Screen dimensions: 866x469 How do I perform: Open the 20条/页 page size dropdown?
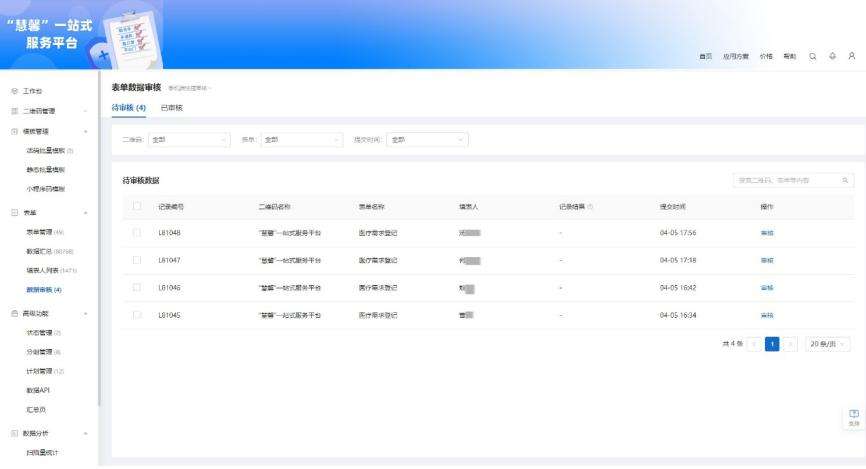[829, 344]
